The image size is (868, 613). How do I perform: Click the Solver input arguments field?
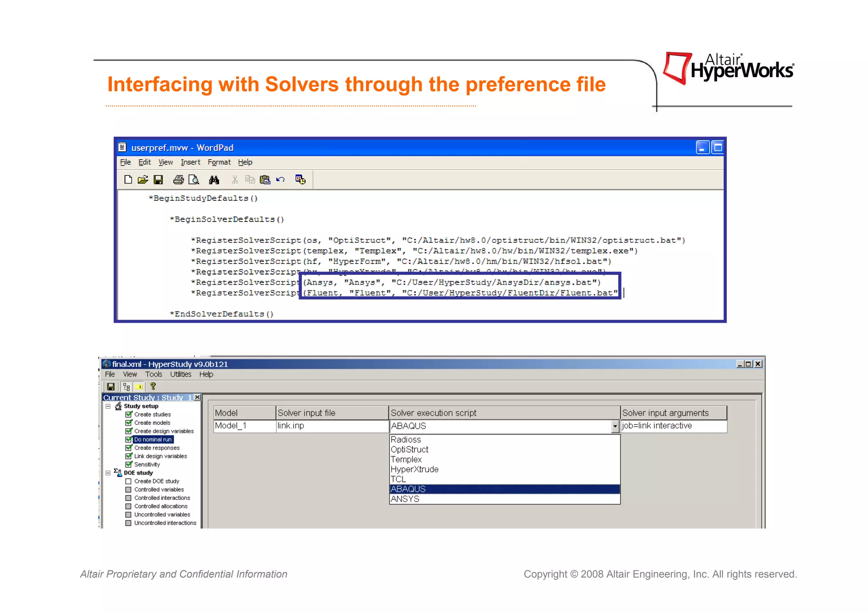(674, 426)
